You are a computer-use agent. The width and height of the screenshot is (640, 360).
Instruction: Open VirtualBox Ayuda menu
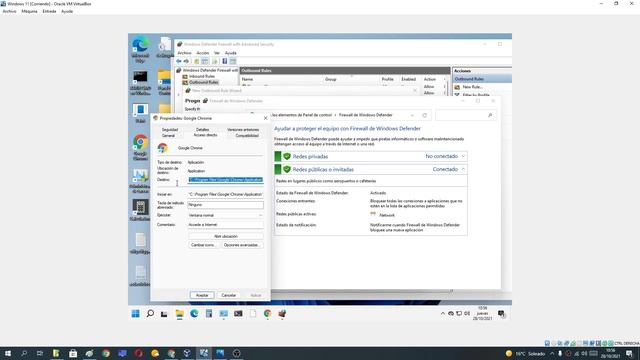pyautogui.click(x=67, y=11)
